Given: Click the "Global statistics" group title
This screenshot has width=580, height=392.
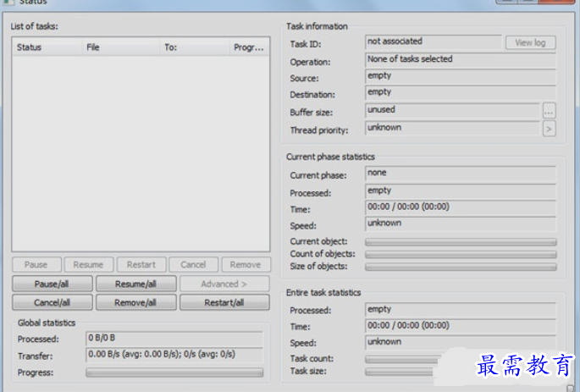Looking at the screenshot, I should pos(47,323).
